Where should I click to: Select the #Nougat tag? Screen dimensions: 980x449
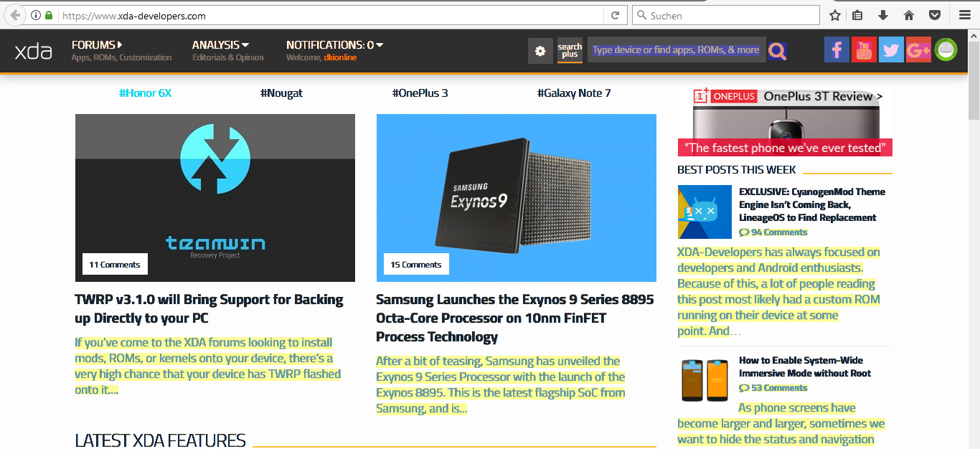coord(281,93)
